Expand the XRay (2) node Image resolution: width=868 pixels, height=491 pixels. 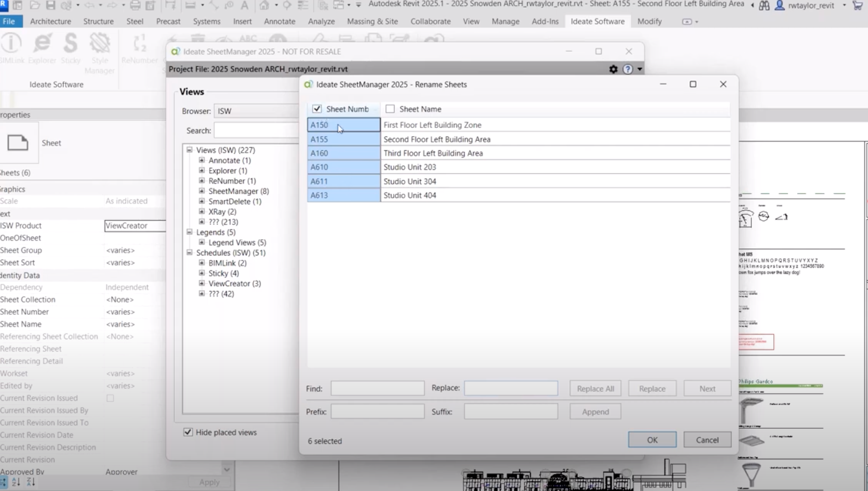click(202, 211)
